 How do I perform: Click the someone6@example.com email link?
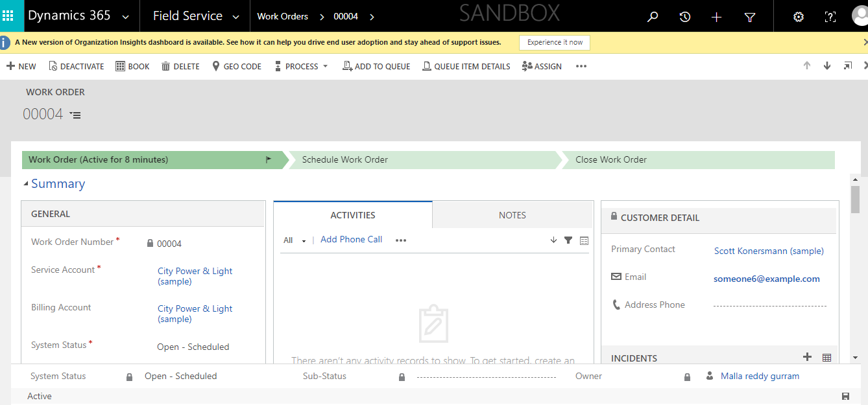click(767, 279)
